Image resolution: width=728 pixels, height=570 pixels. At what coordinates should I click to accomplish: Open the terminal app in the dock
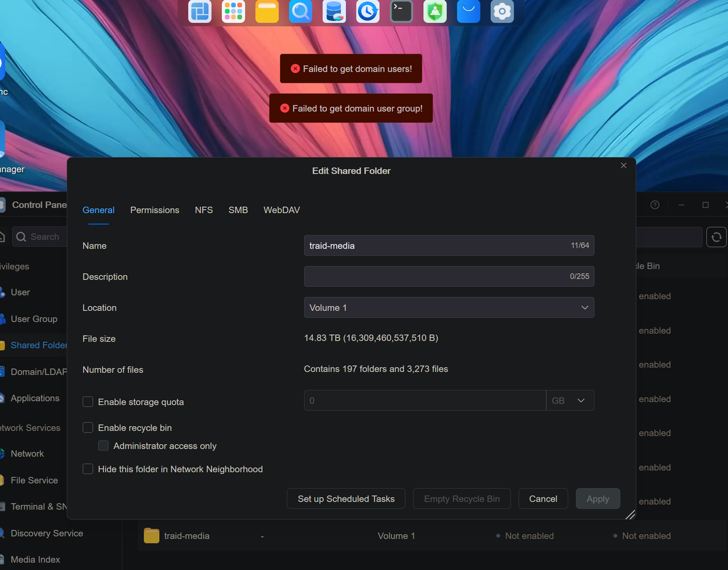pyautogui.click(x=401, y=11)
